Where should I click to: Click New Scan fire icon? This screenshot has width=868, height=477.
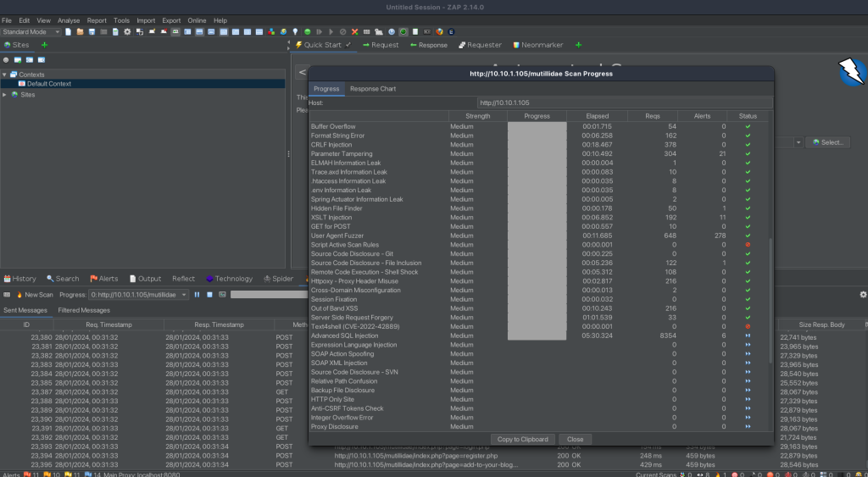[x=19, y=295]
